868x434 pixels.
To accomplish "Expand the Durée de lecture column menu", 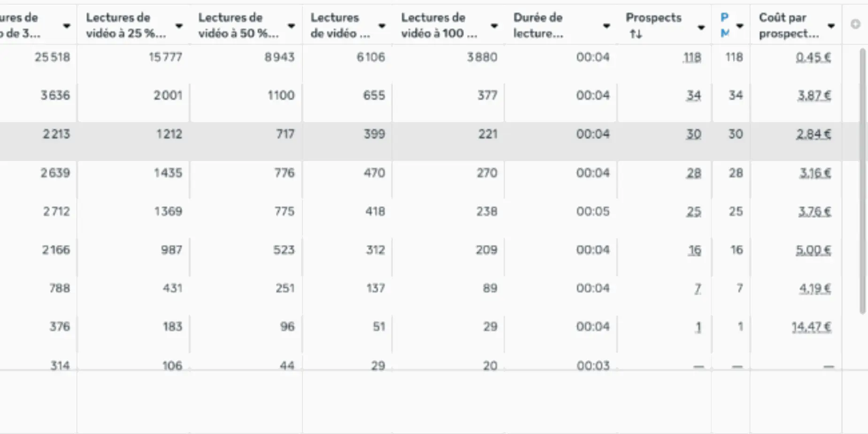I will tap(607, 26).
